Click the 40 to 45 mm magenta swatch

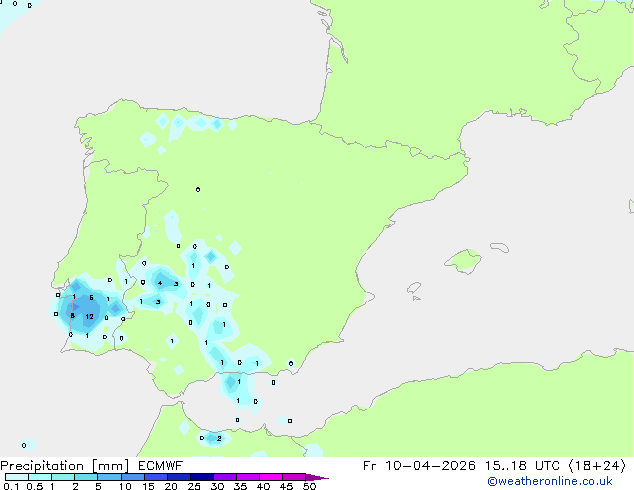[x=271, y=477]
